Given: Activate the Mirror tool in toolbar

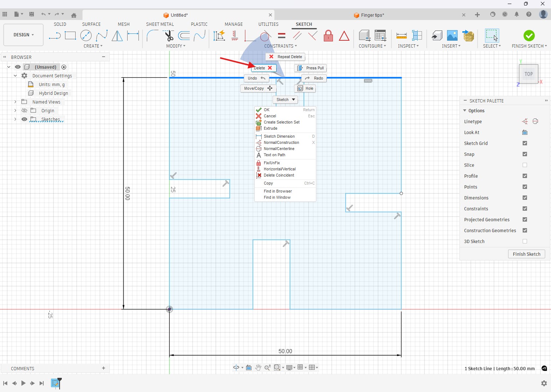Looking at the screenshot, I should pyautogui.click(x=117, y=36).
